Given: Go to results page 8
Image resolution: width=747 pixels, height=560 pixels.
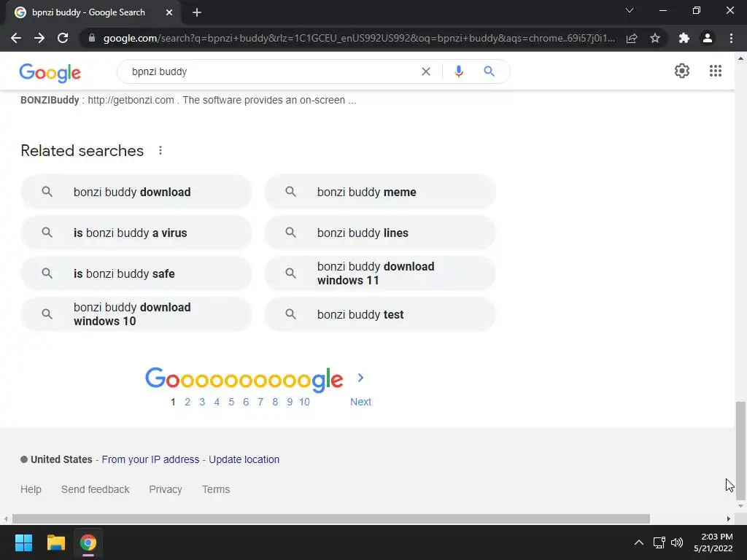Looking at the screenshot, I should [275, 402].
